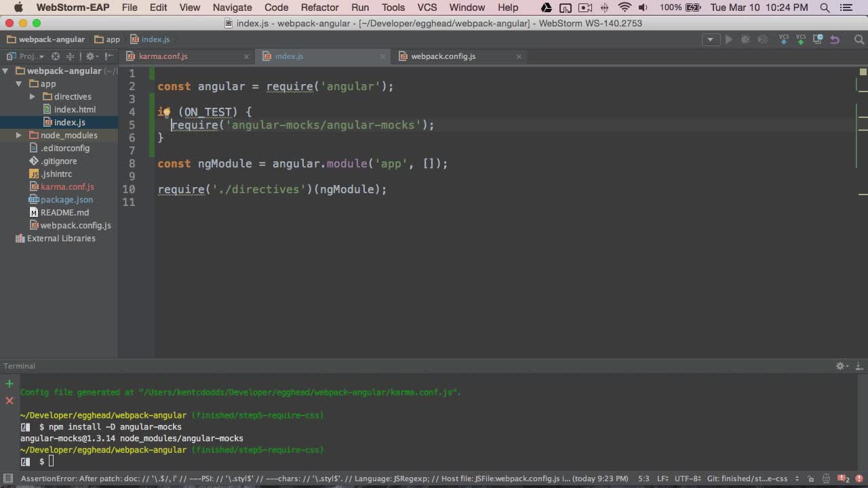Collapse all in project panel
Screen dimensions: 868x488
70,56
